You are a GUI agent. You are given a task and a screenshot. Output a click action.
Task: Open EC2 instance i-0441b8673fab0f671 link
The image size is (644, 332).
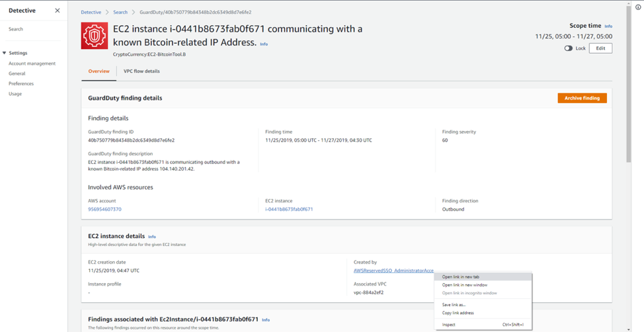click(x=289, y=209)
